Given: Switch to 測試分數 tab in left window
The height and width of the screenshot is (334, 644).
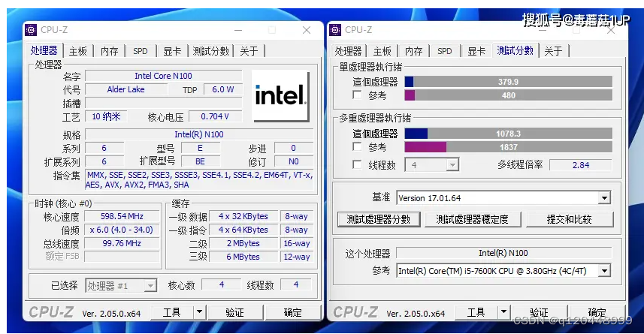Looking at the screenshot, I should [210, 51].
